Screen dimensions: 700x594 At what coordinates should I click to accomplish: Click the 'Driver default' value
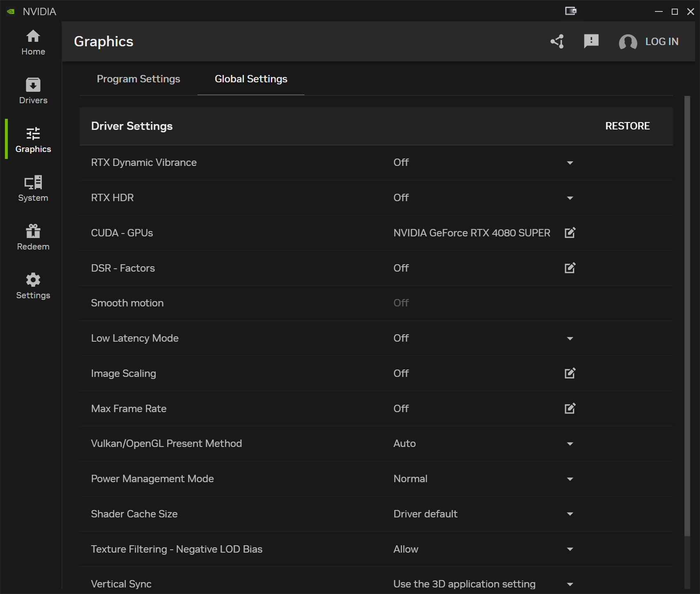pyautogui.click(x=425, y=514)
